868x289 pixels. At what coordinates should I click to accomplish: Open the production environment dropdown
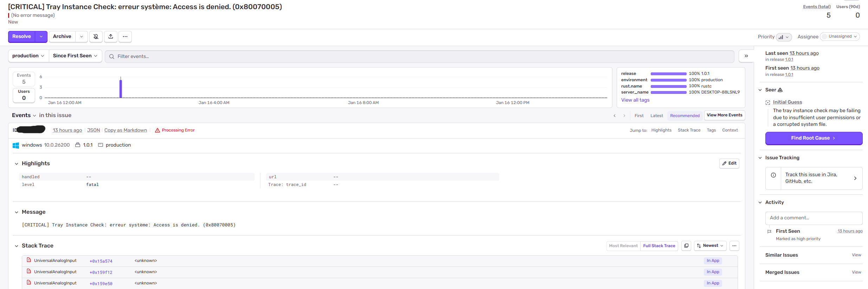[x=28, y=56]
